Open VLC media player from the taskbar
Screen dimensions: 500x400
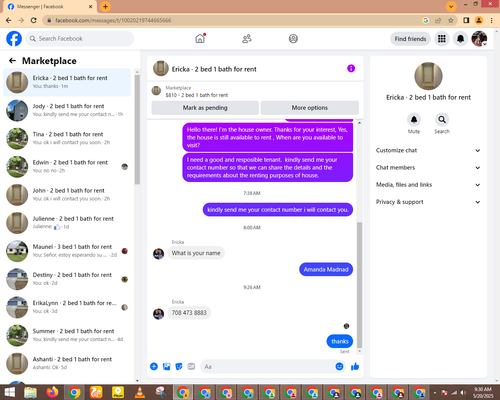tap(140, 393)
